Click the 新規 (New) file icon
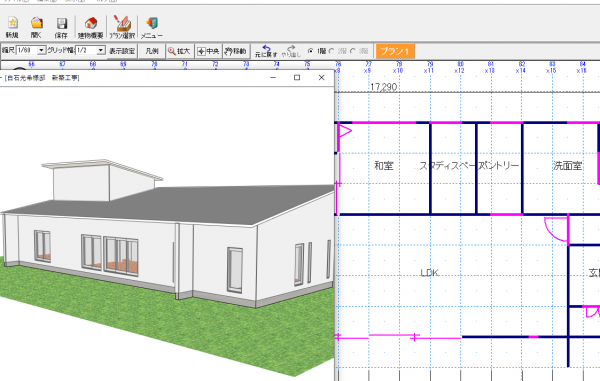 (x=12, y=27)
